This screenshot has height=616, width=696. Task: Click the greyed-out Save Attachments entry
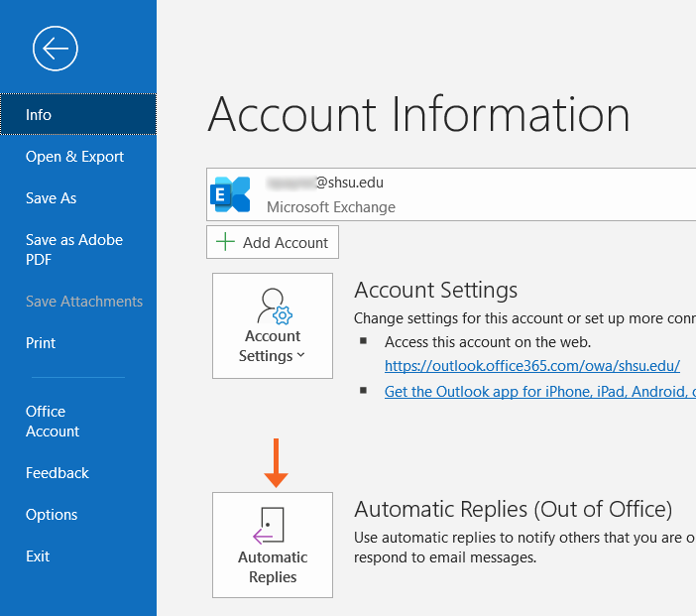[84, 302]
